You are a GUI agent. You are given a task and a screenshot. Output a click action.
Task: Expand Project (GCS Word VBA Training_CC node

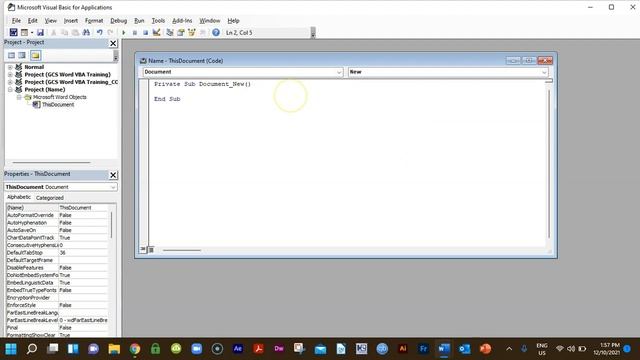10,82
